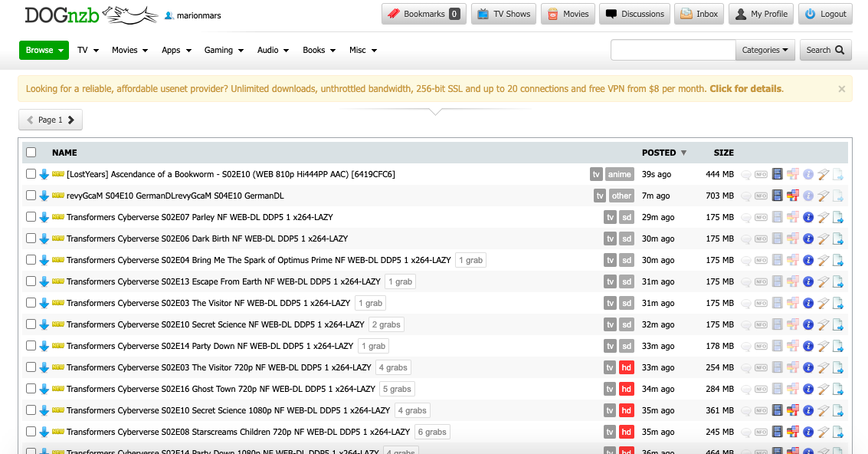Click into the search text field
This screenshot has width=868, height=454.
click(x=673, y=50)
